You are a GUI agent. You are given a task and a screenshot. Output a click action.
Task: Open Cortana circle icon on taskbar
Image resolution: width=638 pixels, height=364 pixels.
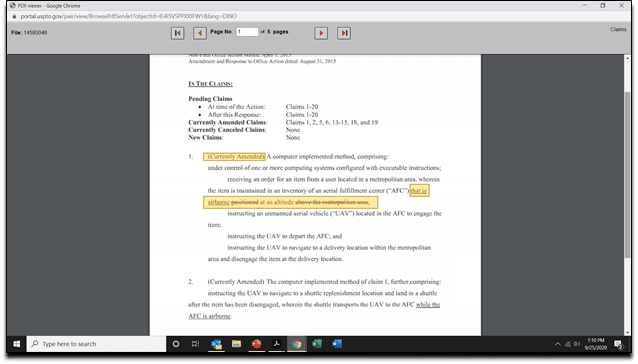(176, 344)
